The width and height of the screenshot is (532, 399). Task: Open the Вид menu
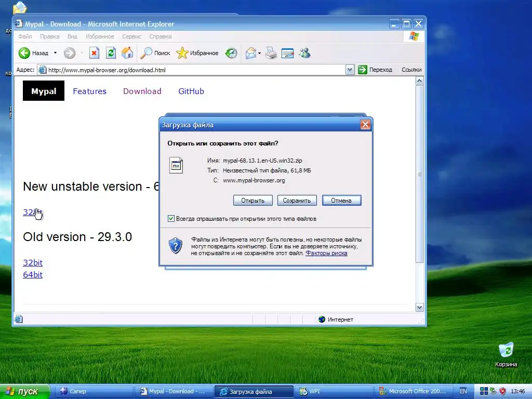pyautogui.click(x=72, y=36)
